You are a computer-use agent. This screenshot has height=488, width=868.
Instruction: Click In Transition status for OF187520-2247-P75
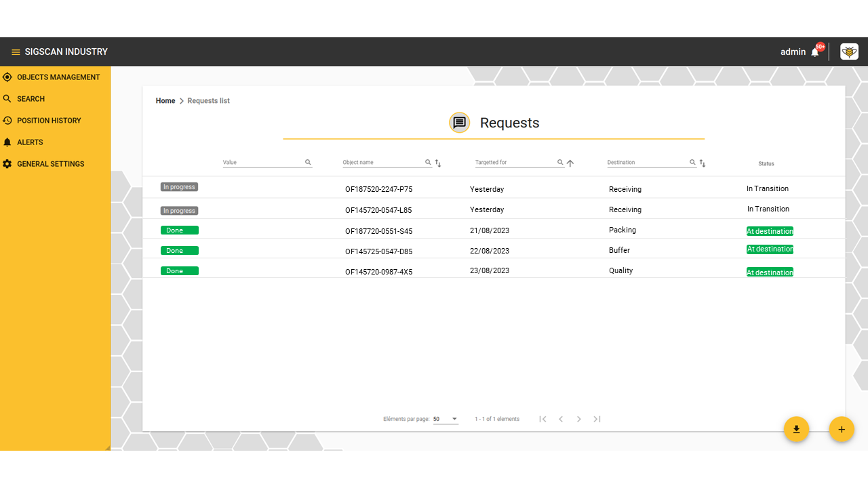coord(768,188)
